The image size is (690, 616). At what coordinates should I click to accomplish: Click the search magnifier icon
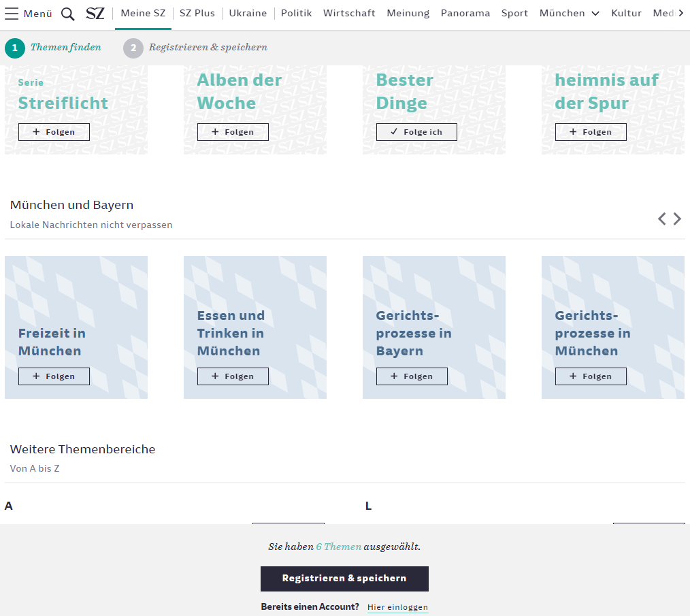[x=68, y=14]
